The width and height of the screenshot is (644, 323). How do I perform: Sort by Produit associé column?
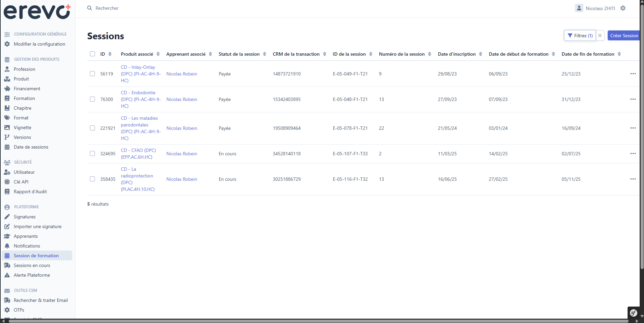pos(140,54)
